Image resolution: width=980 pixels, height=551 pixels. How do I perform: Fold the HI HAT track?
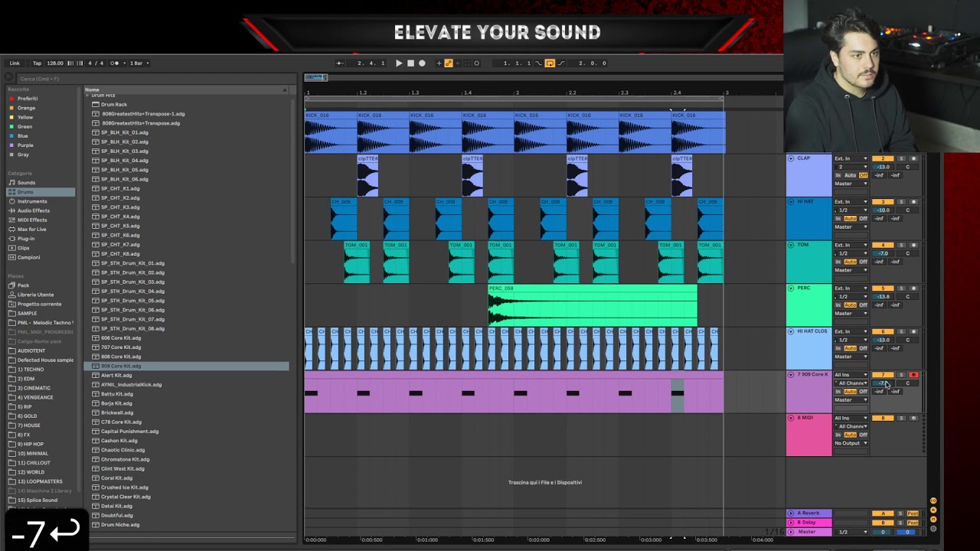tap(791, 202)
